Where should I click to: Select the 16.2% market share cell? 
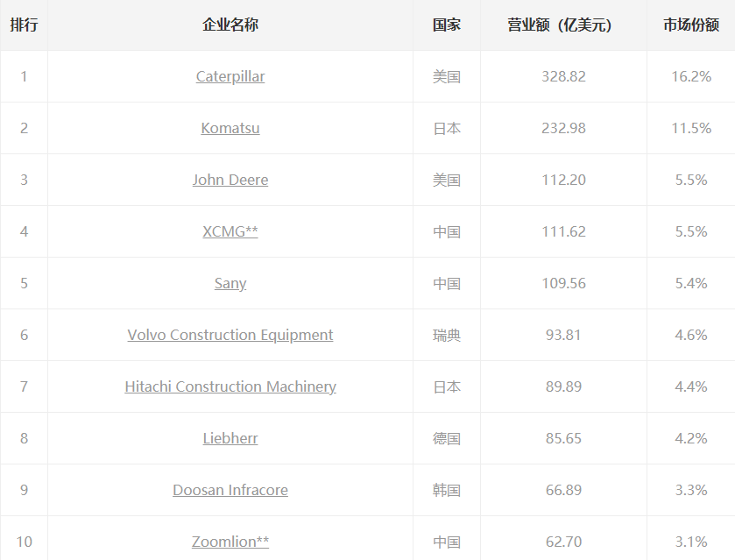click(x=691, y=76)
